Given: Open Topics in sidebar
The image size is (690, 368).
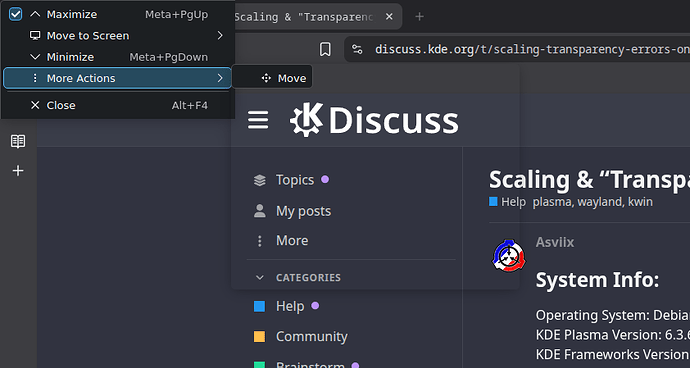Looking at the screenshot, I should pyautogui.click(x=295, y=180).
